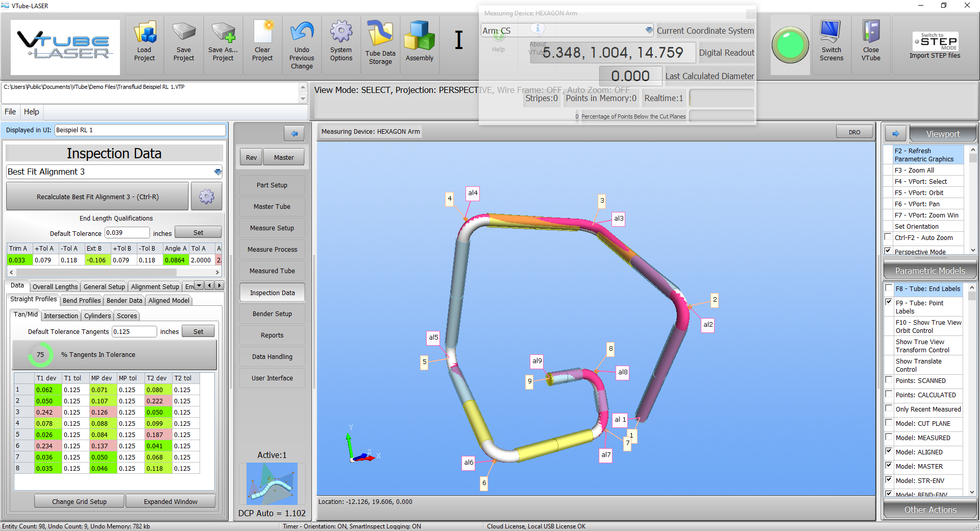The width and height of the screenshot is (980, 531).
Task: Switch to the Bend Profiles tab
Action: (82, 301)
